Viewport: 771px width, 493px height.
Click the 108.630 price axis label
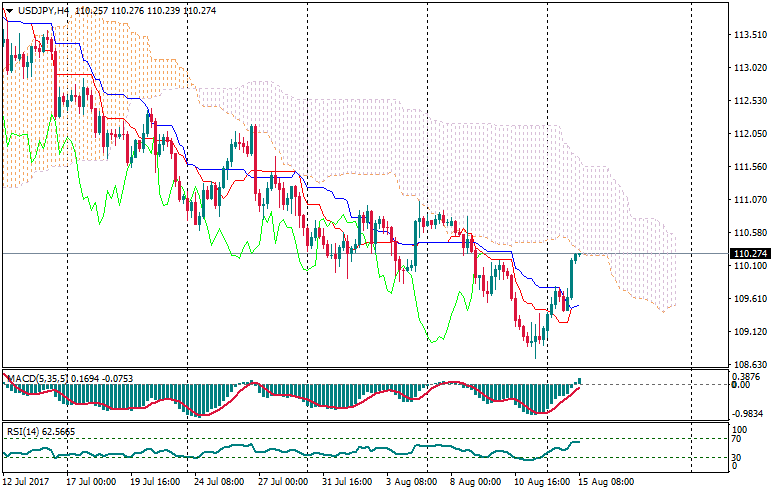coord(748,365)
